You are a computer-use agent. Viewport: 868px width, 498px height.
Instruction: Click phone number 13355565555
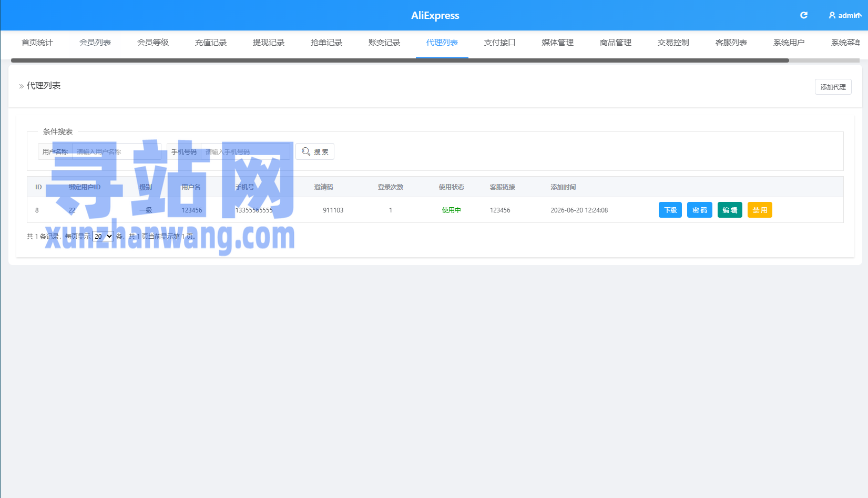[254, 210]
